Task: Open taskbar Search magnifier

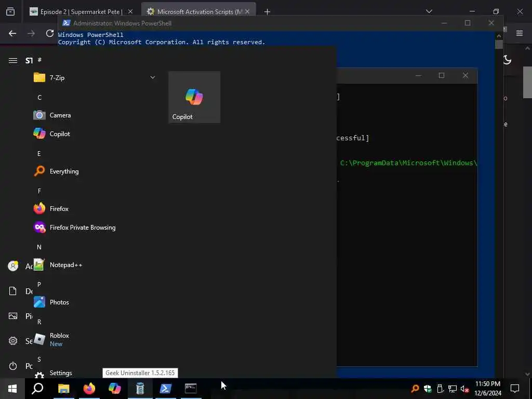Action: pos(37,389)
